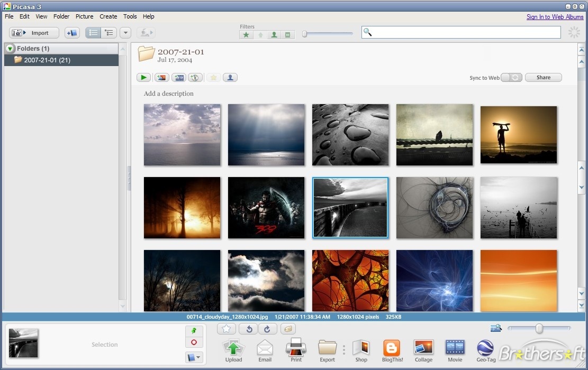588x370 pixels.
Task: Click the photo library scroll up arrow
Action: (582, 61)
